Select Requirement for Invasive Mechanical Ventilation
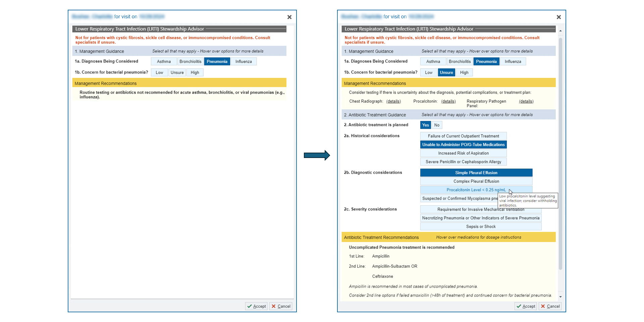The width and height of the screenshot is (644, 322). [481, 210]
